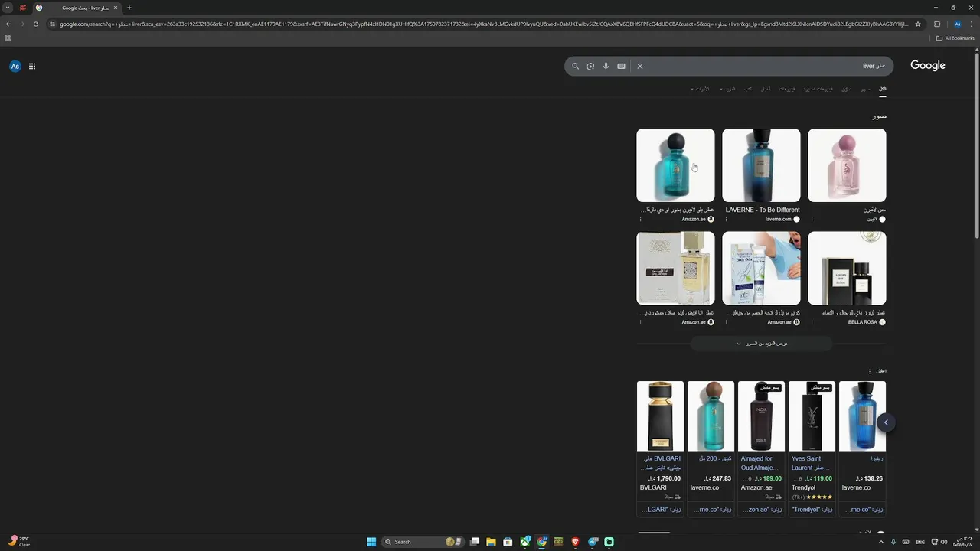The height and width of the screenshot is (551, 980).
Task: Visit the Amazon.ae store link button
Action: pyautogui.click(x=761, y=509)
